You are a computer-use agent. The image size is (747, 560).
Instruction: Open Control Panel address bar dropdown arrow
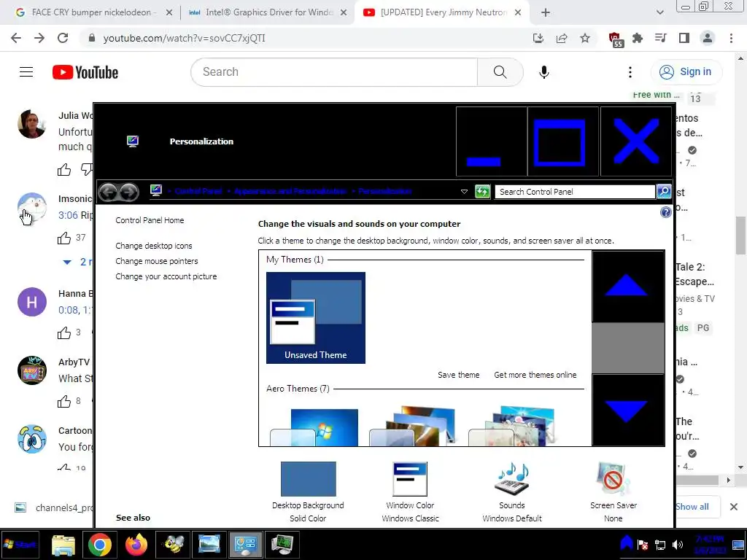pyautogui.click(x=464, y=192)
